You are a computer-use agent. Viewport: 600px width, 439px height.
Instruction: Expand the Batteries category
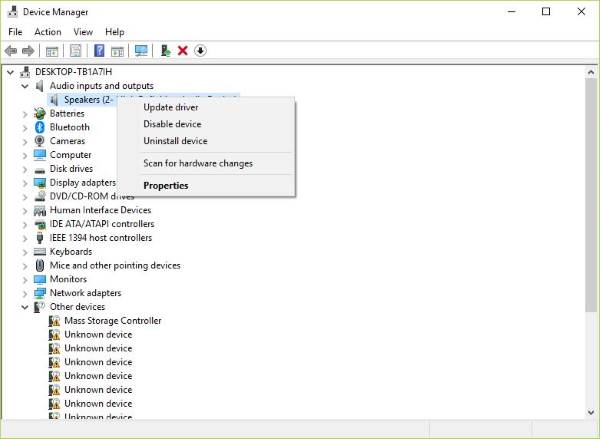[25, 114]
